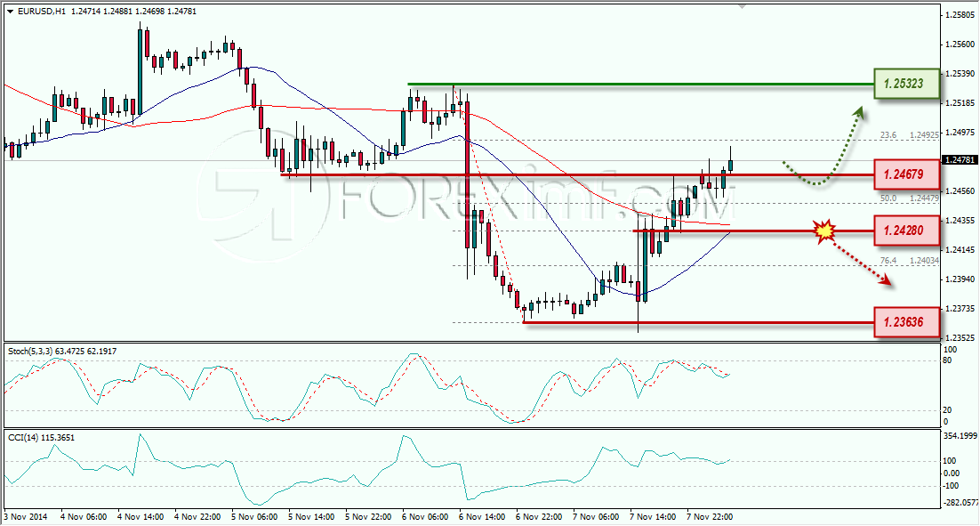The image size is (980, 526).
Task: Click the -282.0577 CCI scale value
Action: [x=960, y=502]
